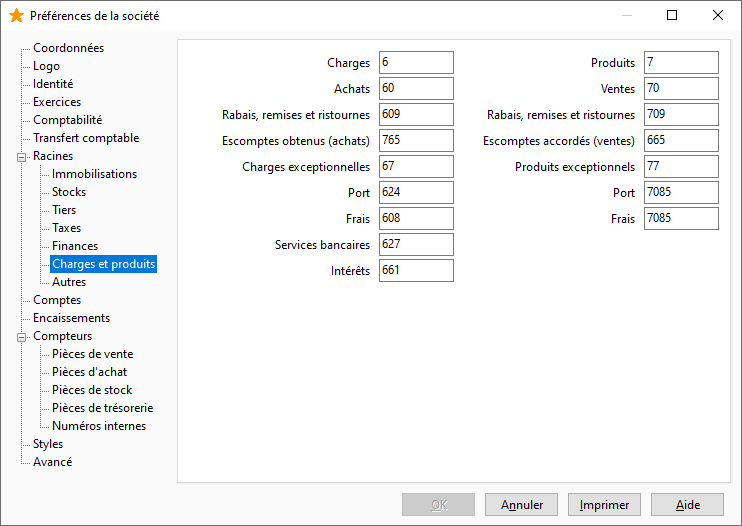Click the orange star application icon
Viewport: 742px width, 526px height.
(16, 16)
